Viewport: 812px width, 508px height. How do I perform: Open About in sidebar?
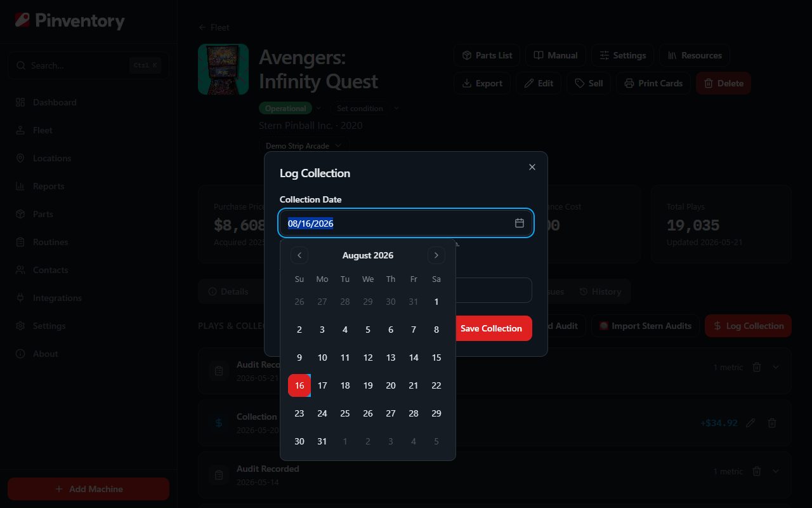coord(88,354)
